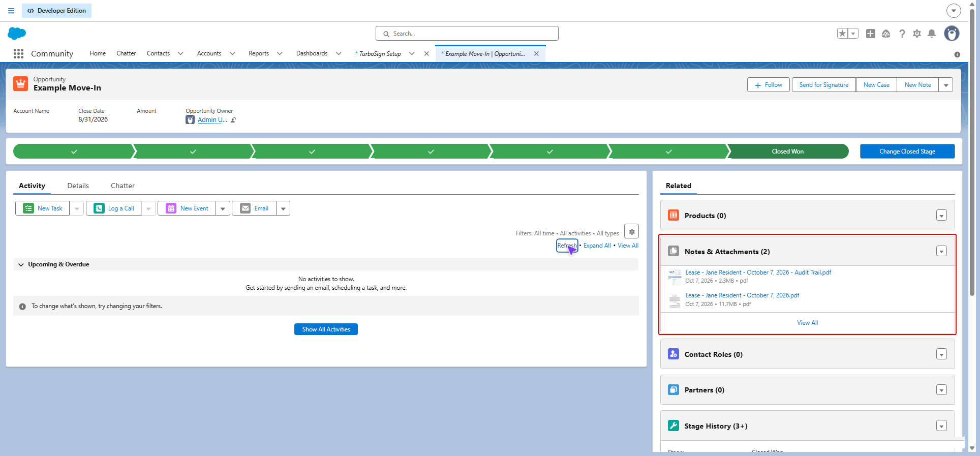This screenshot has height=456, width=980.
Task: Open the Email button dropdown arrow
Action: pyautogui.click(x=283, y=208)
